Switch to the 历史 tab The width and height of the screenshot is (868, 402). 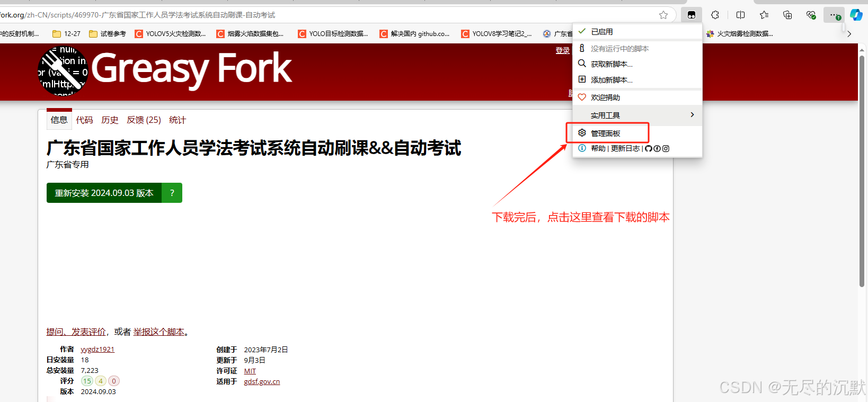tap(110, 120)
